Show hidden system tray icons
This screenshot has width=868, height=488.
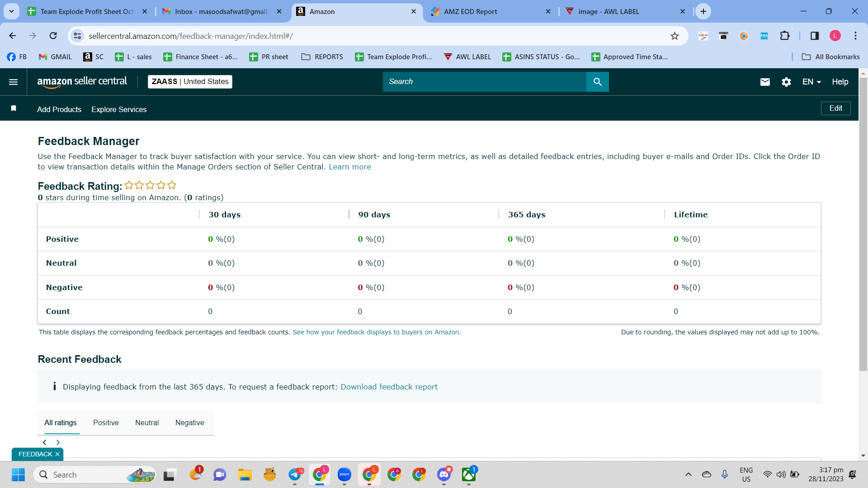(x=688, y=474)
